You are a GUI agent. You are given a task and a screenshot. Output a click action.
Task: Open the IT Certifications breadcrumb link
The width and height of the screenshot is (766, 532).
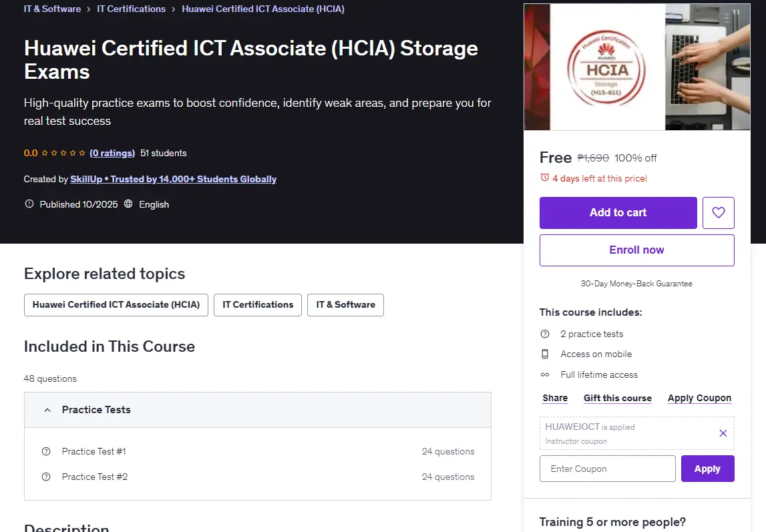131,9
